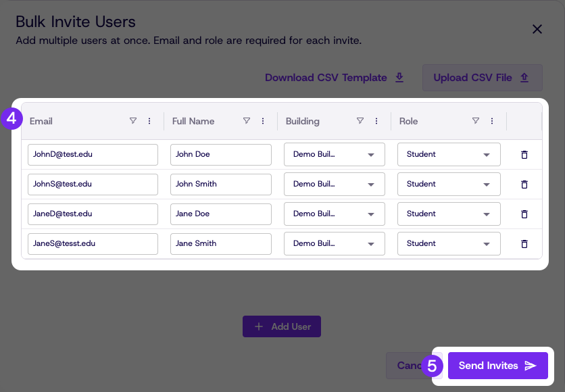Click Download CSV Template link
This screenshot has width=565, height=392.
pyautogui.click(x=334, y=78)
